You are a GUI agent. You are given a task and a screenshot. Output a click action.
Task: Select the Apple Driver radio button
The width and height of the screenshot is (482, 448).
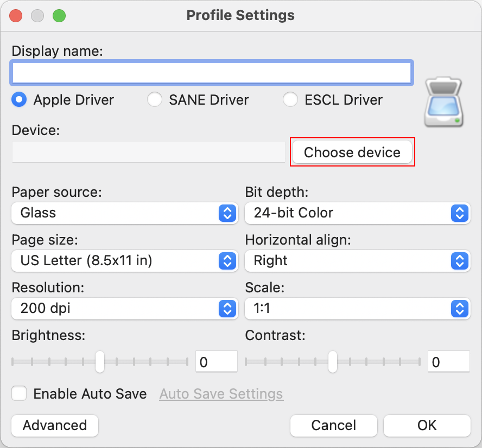[x=20, y=100]
